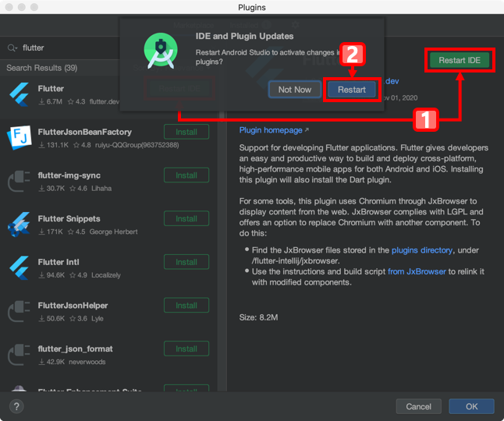The width and height of the screenshot is (504, 421).
Task: Install the Flutter Snippets plugin
Action: (186, 219)
